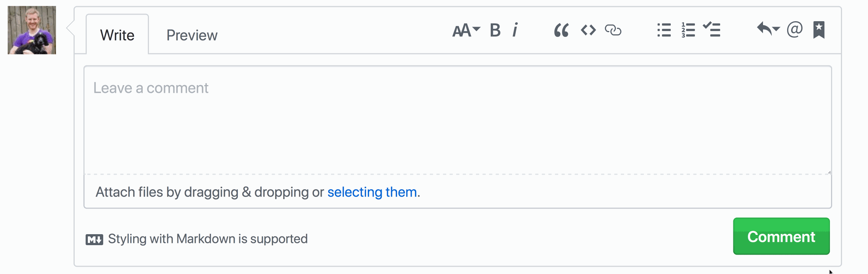
Task: Add a hyperlink to the comment
Action: pyautogui.click(x=613, y=31)
